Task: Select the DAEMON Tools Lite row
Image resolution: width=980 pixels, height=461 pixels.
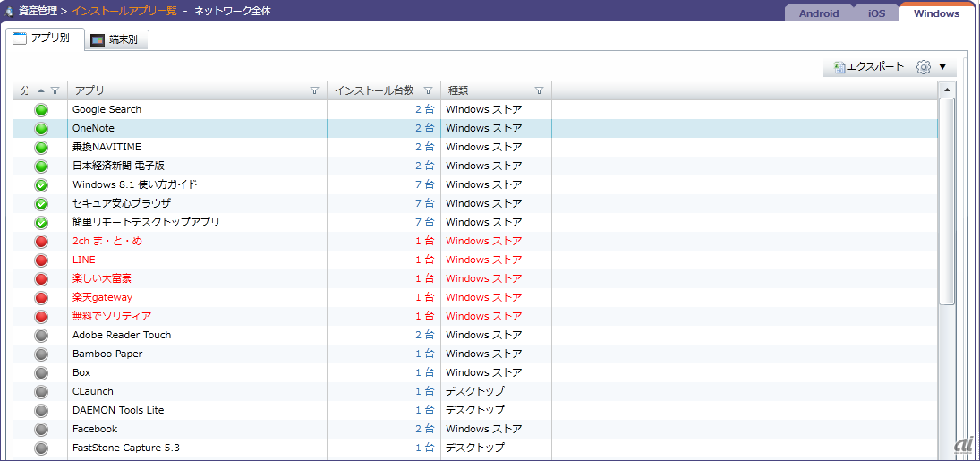Action: pyautogui.click(x=118, y=410)
